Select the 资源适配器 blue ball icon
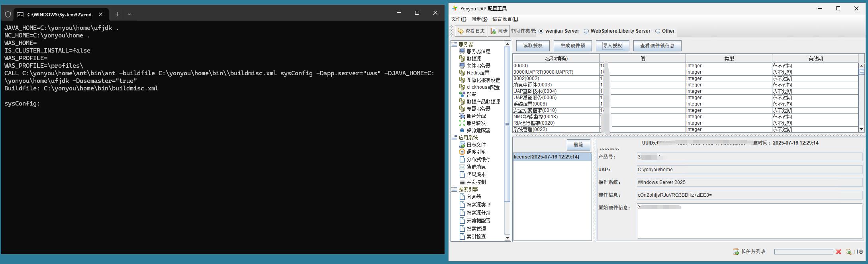Screen dimensions: 868x264 pos(462,130)
